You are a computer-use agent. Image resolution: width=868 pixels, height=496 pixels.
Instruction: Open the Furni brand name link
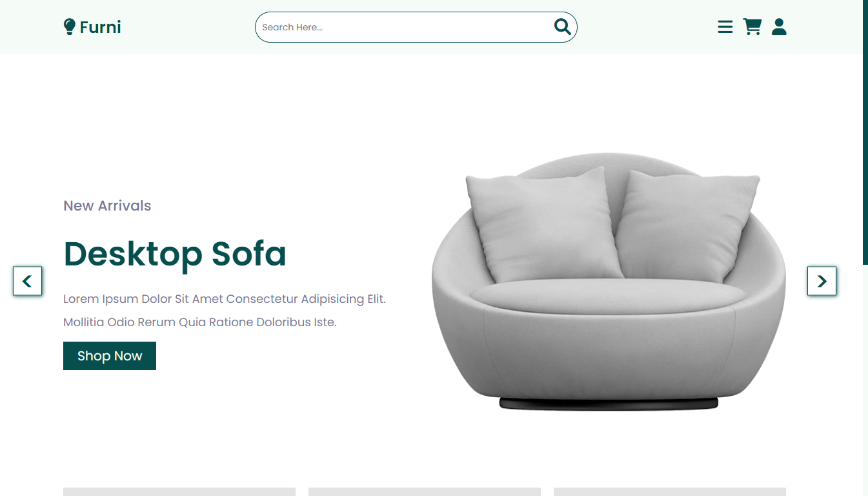(x=100, y=27)
